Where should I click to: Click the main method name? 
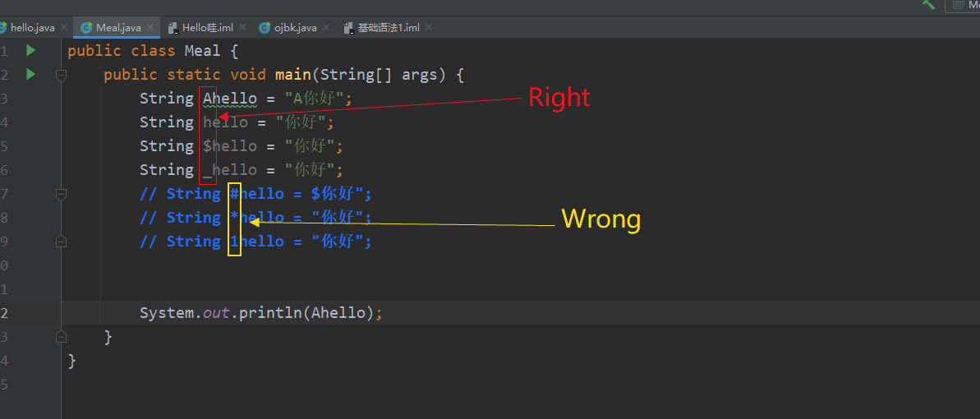pyautogui.click(x=293, y=75)
